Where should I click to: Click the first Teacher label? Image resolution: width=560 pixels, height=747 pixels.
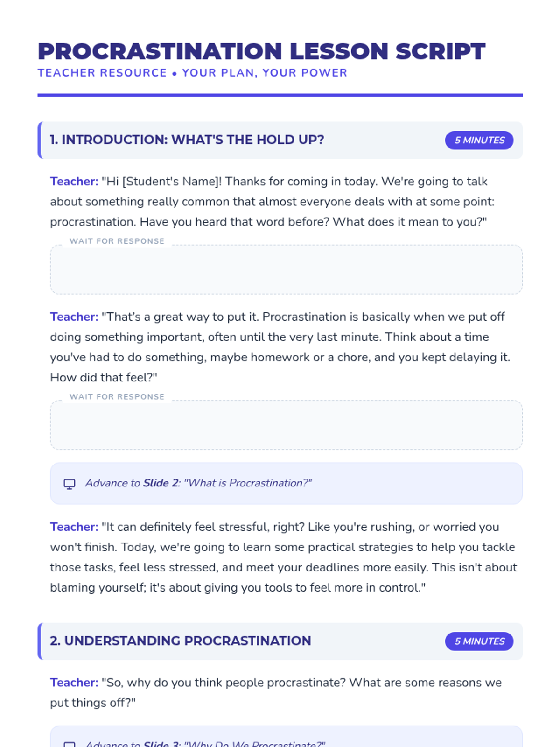(74, 181)
